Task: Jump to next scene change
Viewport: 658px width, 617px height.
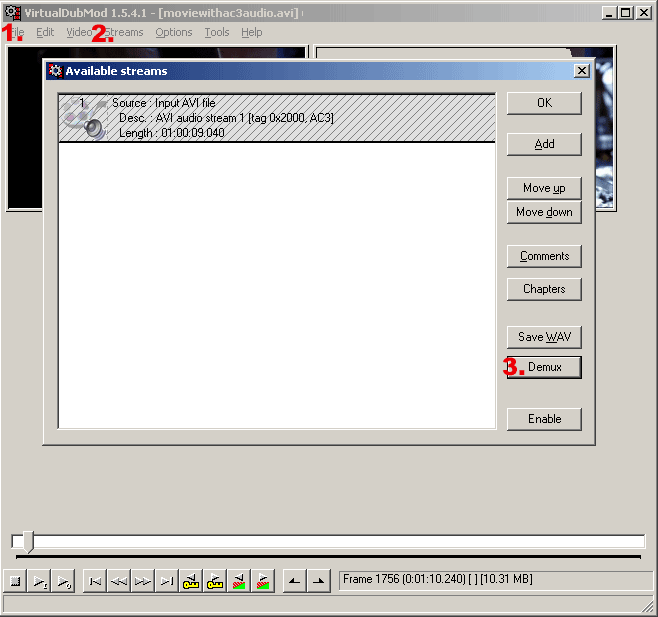Action: pos(263,581)
